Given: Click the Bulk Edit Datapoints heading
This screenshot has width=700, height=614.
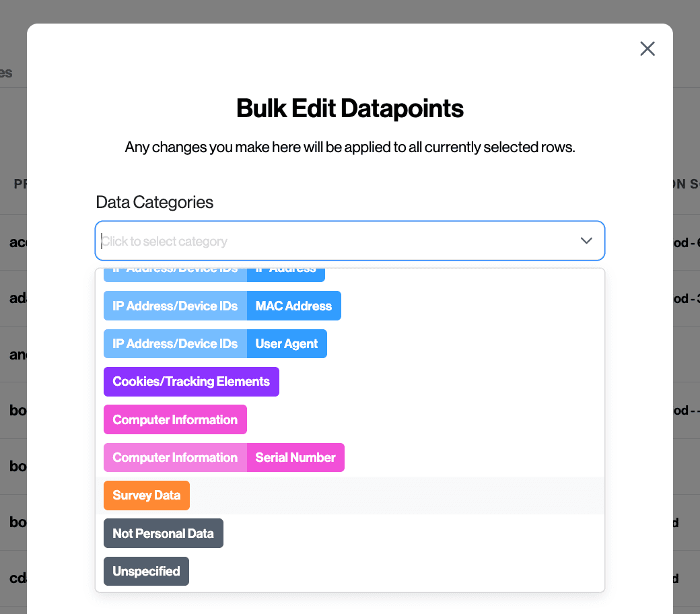Looking at the screenshot, I should click(x=350, y=108).
